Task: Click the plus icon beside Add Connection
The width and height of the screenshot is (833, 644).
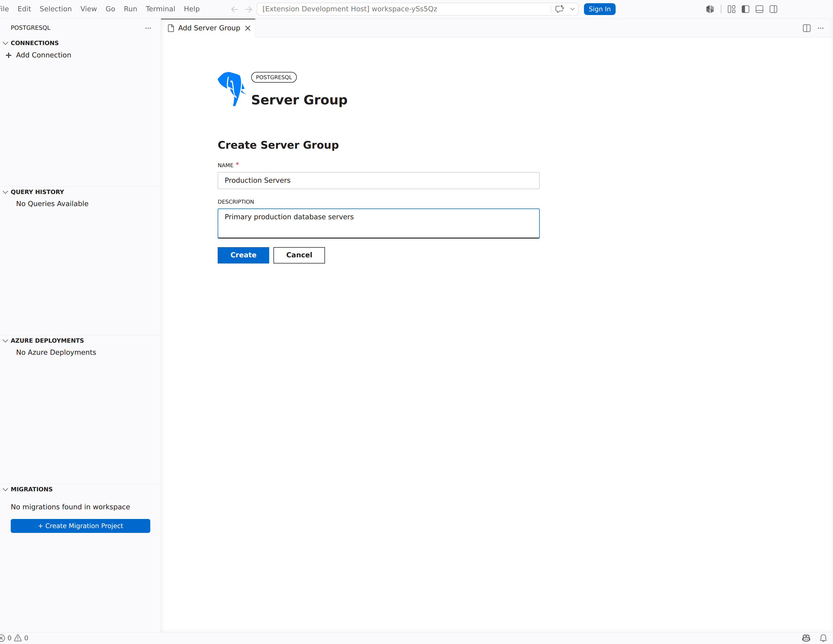Action: (8, 55)
